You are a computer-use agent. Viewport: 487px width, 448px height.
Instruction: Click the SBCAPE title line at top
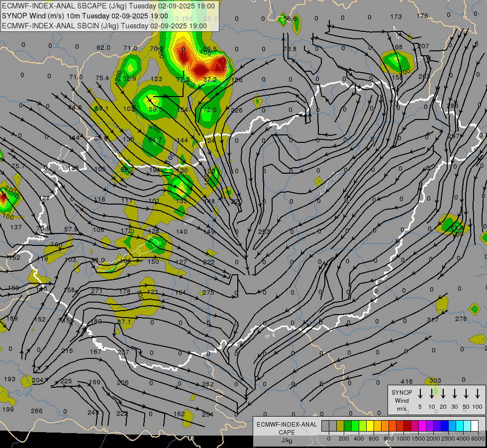pyautogui.click(x=108, y=6)
